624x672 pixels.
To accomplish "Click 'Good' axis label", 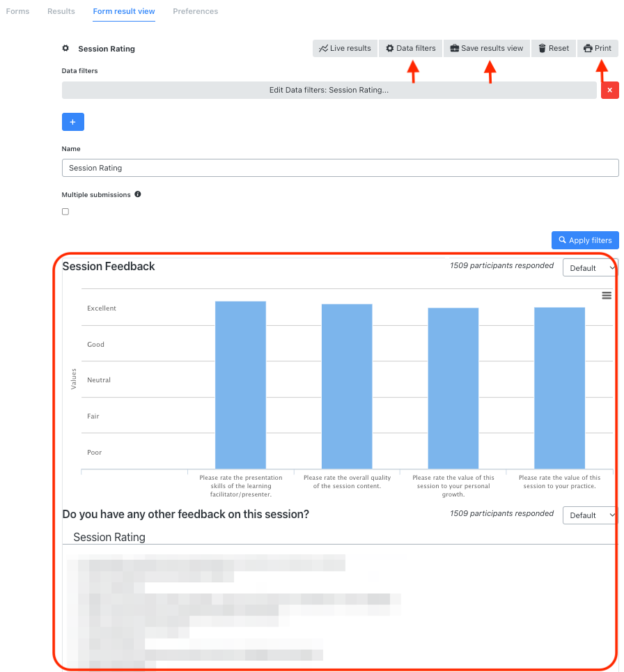I will 95,344.
